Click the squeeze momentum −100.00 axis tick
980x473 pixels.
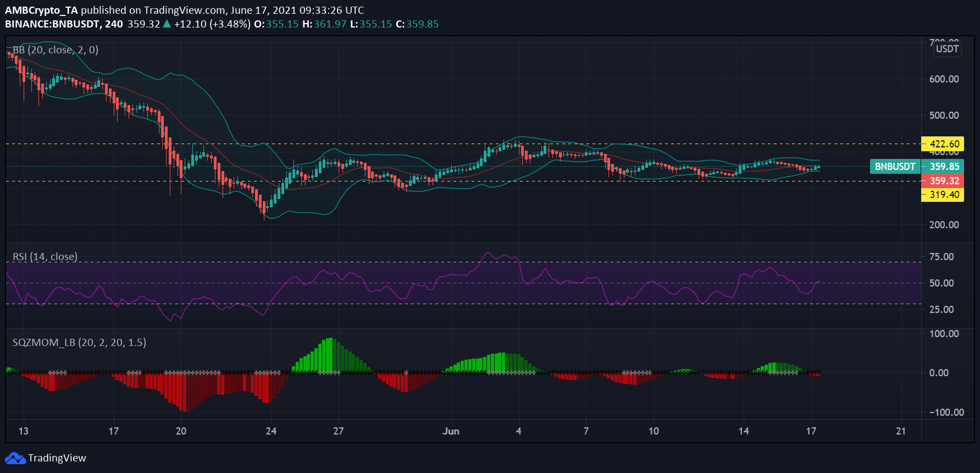click(946, 413)
